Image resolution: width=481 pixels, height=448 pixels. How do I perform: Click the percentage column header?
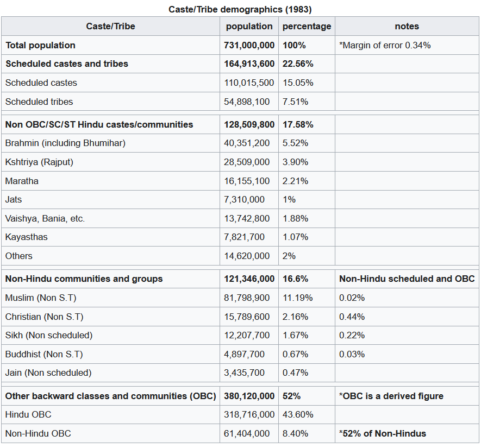click(307, 26)
